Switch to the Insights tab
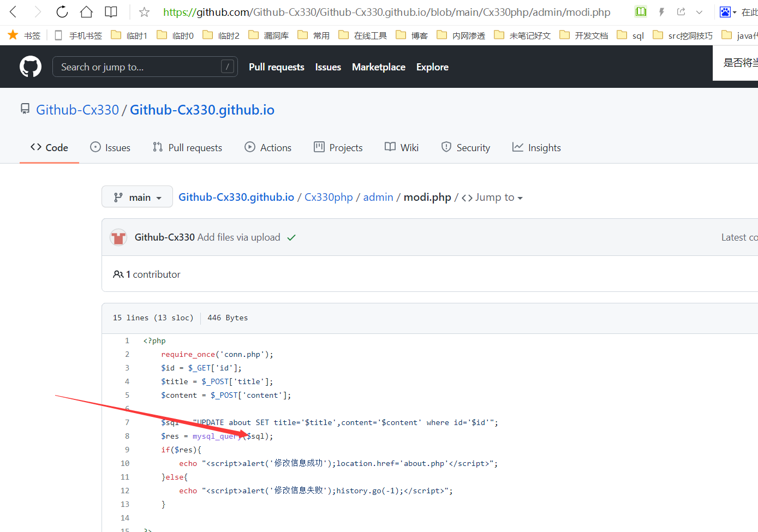The image size is (758, 532). pyautogui.click(x=536, y=147)
